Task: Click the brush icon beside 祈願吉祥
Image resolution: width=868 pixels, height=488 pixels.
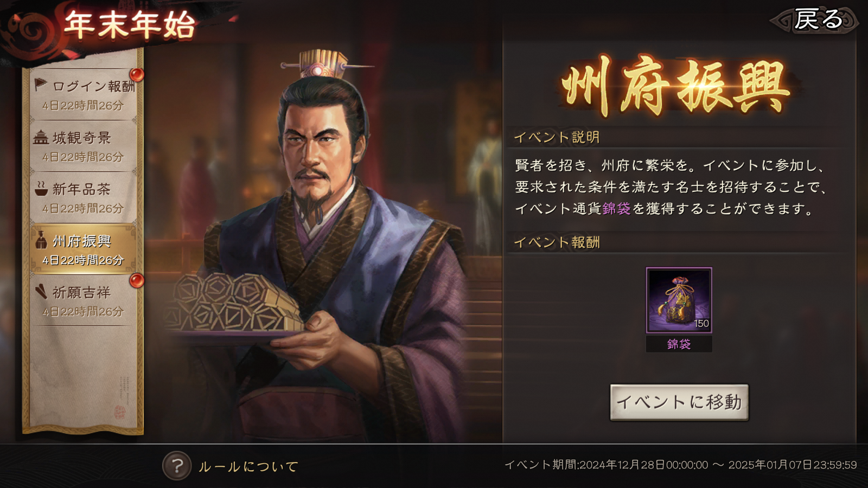Action: [41, 292]
